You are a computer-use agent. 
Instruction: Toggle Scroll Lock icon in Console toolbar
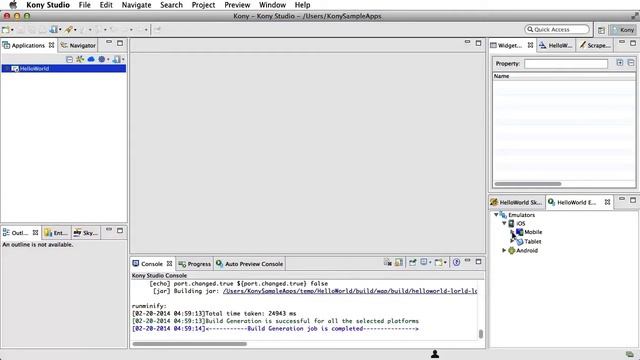coord(399,262)
